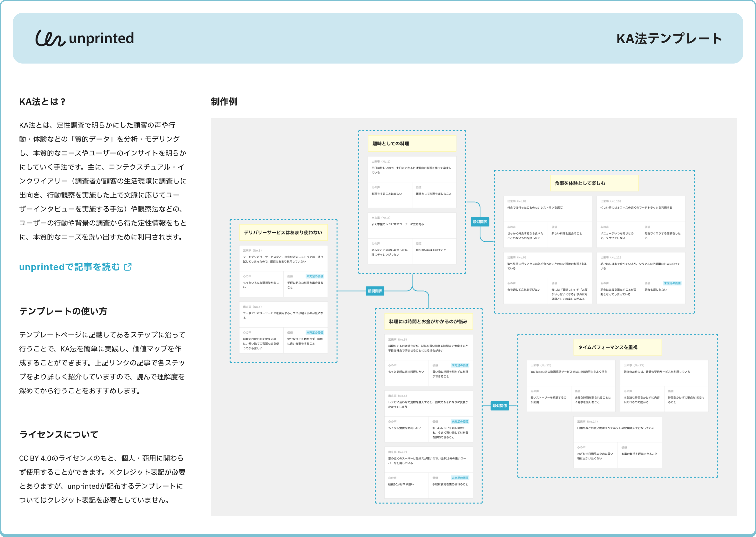Click the 出来事 No.8 restaurant card
Viewport: 756px width, 537px height.
(547, 208)
